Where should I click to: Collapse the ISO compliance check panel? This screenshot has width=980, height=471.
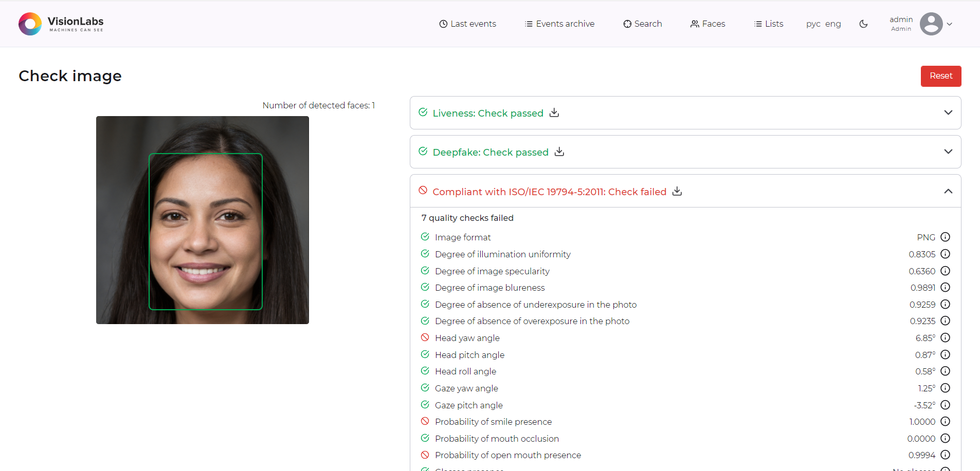948,191
